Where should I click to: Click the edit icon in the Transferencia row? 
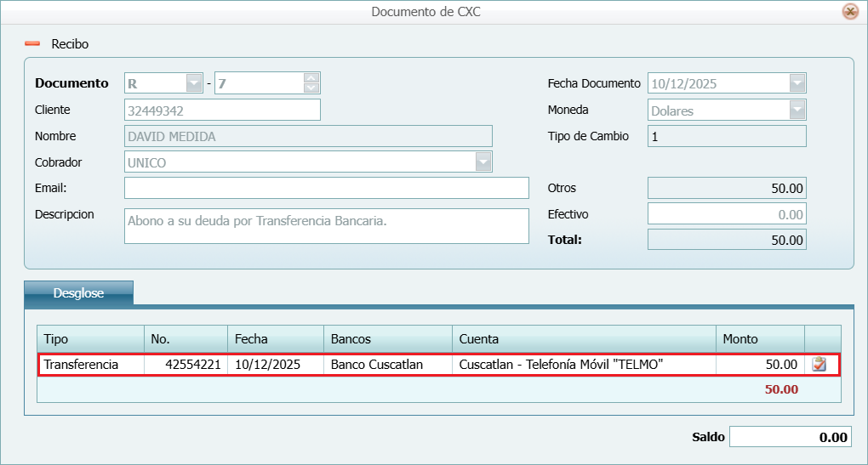[x=819, y=365]
